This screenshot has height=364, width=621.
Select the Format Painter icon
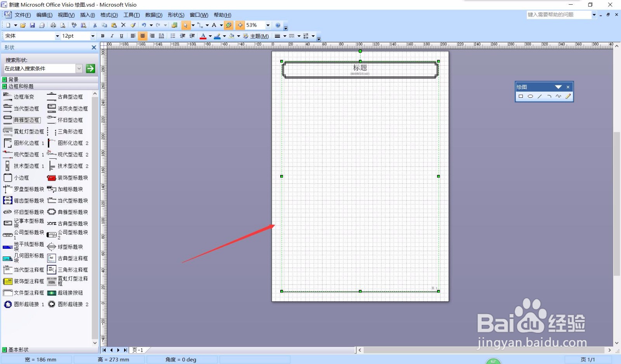(x=133, y=25)
